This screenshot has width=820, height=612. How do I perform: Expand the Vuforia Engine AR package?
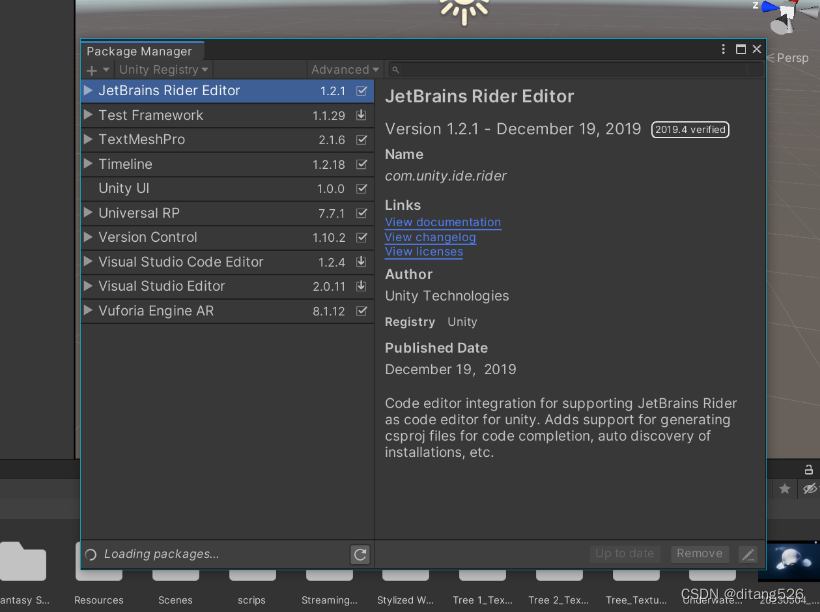pyautogui.click(x=88, y=310)
